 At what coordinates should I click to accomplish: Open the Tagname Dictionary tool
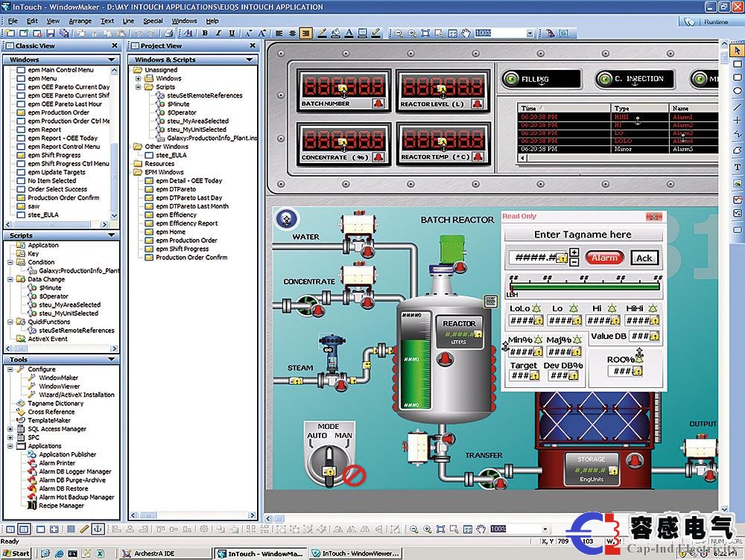pyautogui.click(x=56, y=404)
